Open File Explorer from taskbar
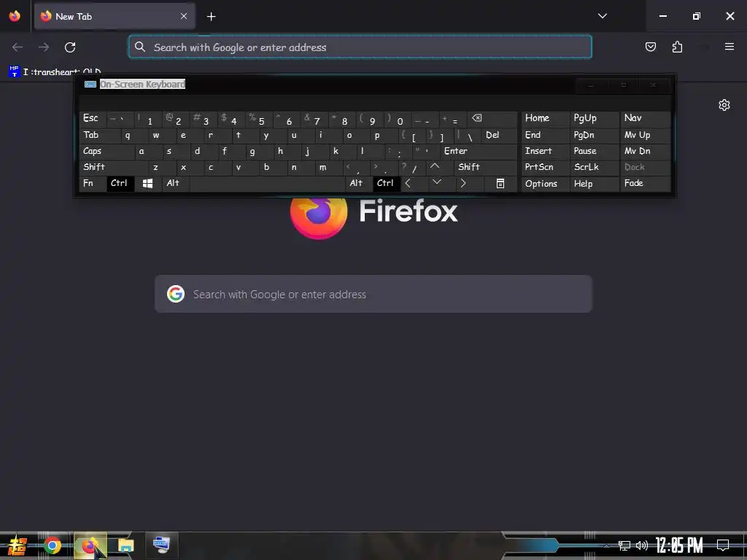 [125, 545]
